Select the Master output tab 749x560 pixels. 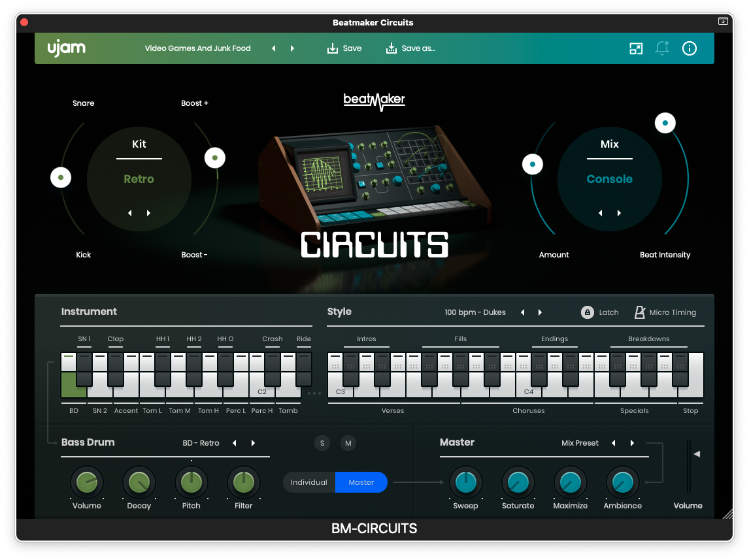point(361,482)
